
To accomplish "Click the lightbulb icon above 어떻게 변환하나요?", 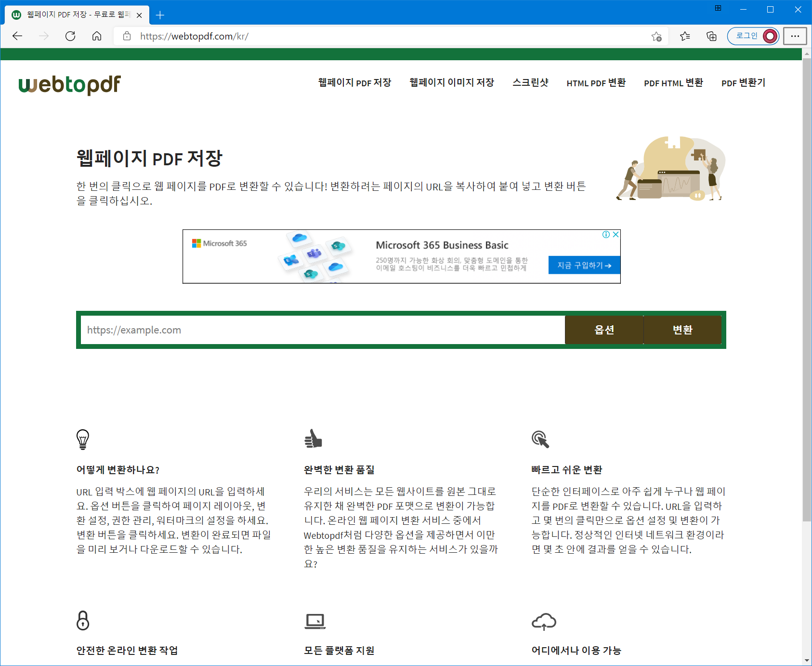I will (x=83, y=440).
